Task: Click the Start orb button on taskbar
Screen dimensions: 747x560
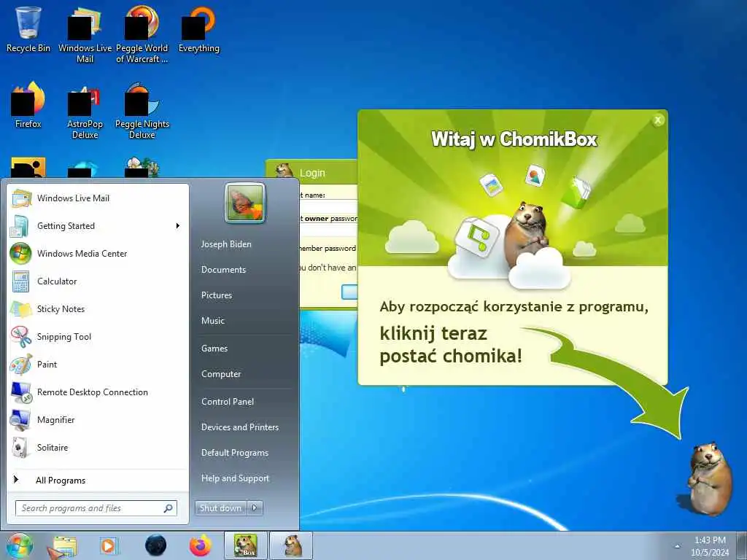Action: tap(20, 545)
